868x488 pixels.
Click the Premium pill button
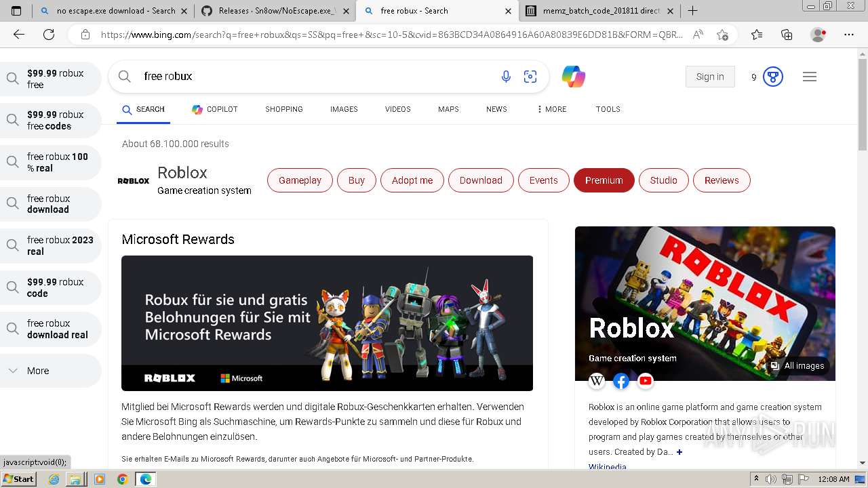click(604, 180)
